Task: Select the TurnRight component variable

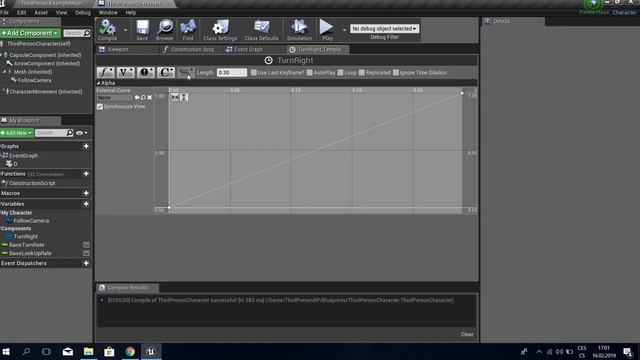Action: pyautogui.click(x=26, y=236)
